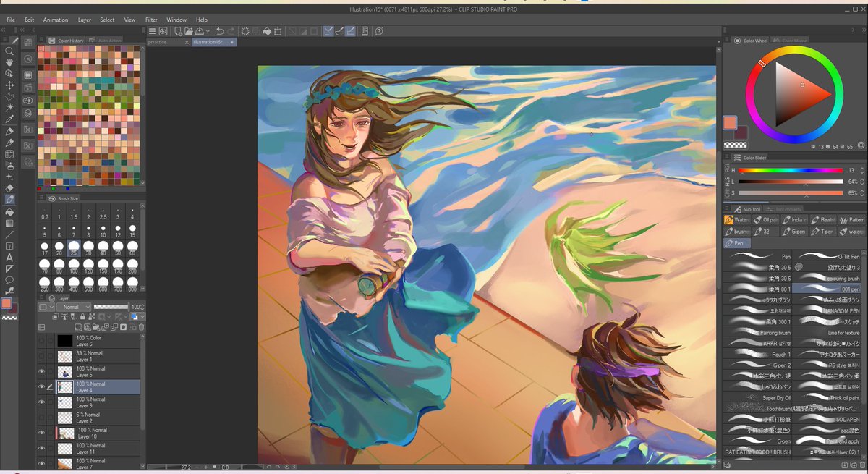Viewport: 868px width, 474px height.
Task: Close the prractice tab
Action: coord(186,42)
